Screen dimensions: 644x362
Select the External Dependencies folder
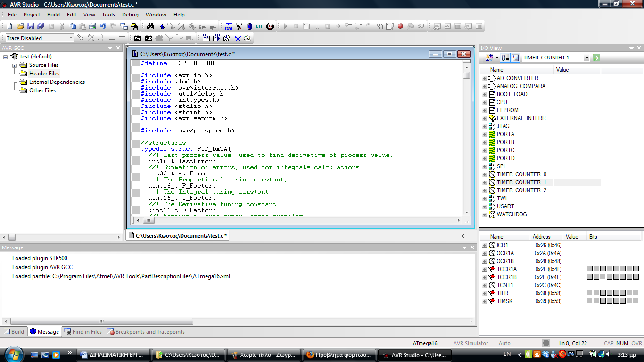pyautogui.click(x=57, y=82)
